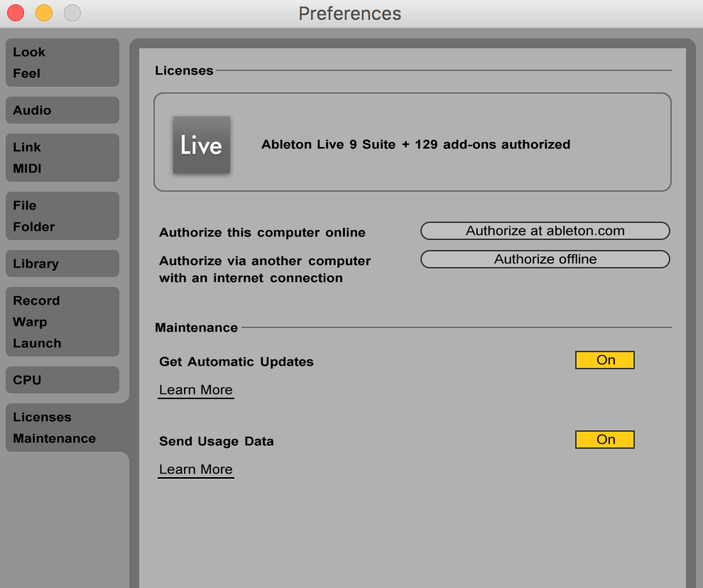Click Authorize at ableton.com button

click(x=545, y=231)
